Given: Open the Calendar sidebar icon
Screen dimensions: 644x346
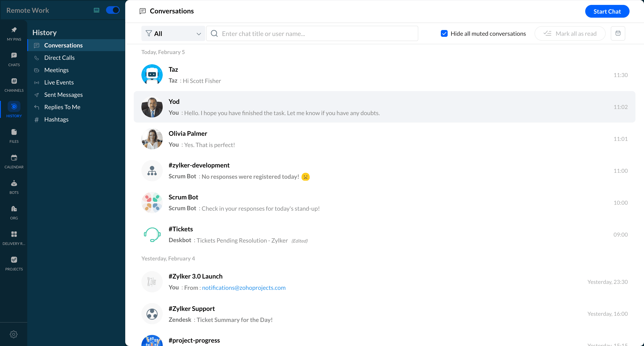Looking at the screenshot, I should tap(14, 161).
